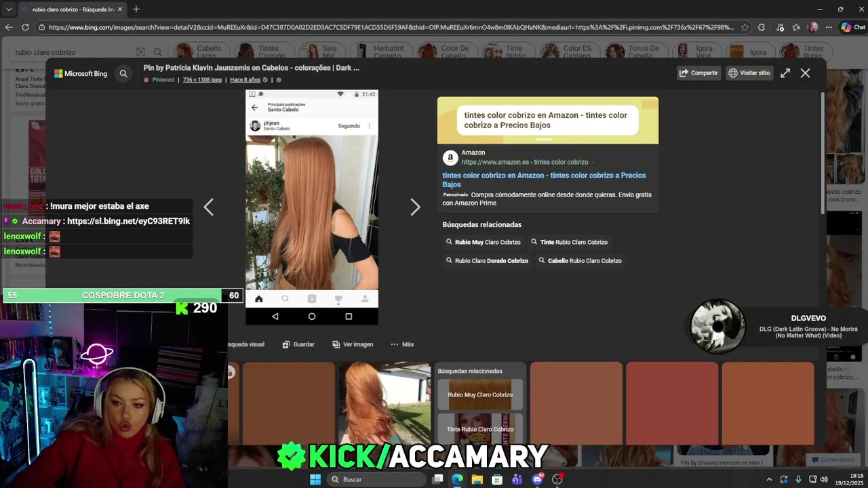868x488 pixels.
Task: Click the taskbar Buscar search box
Action: click(x=376, y=479)
